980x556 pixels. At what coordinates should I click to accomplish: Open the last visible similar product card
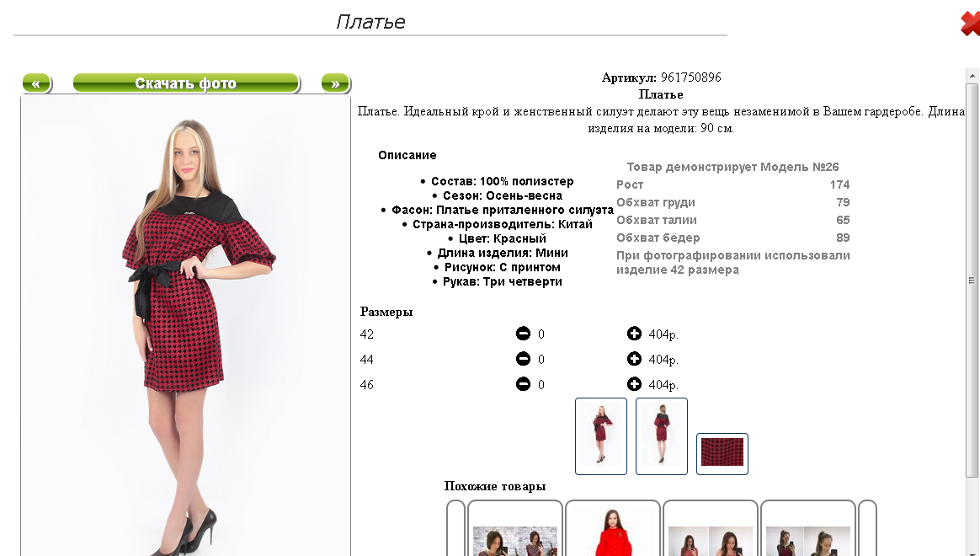[808, 528]
